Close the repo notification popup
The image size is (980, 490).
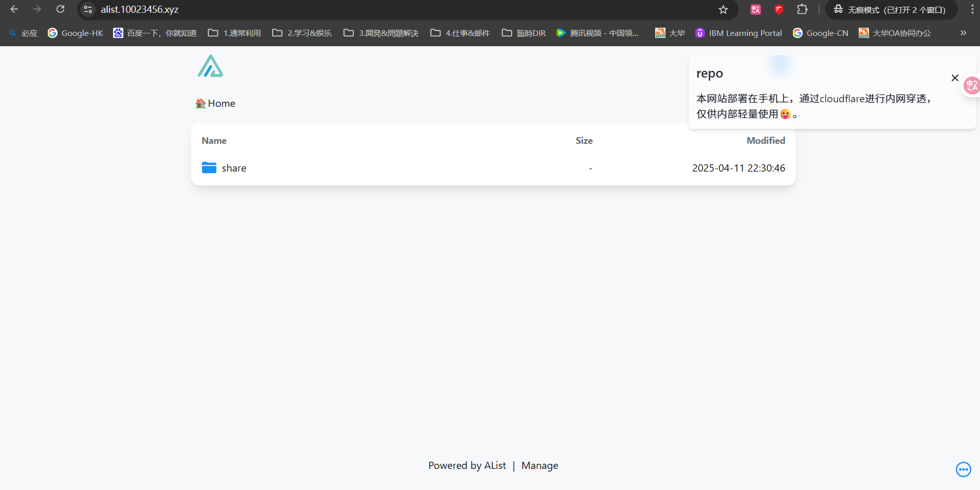[x=955, y=78]
